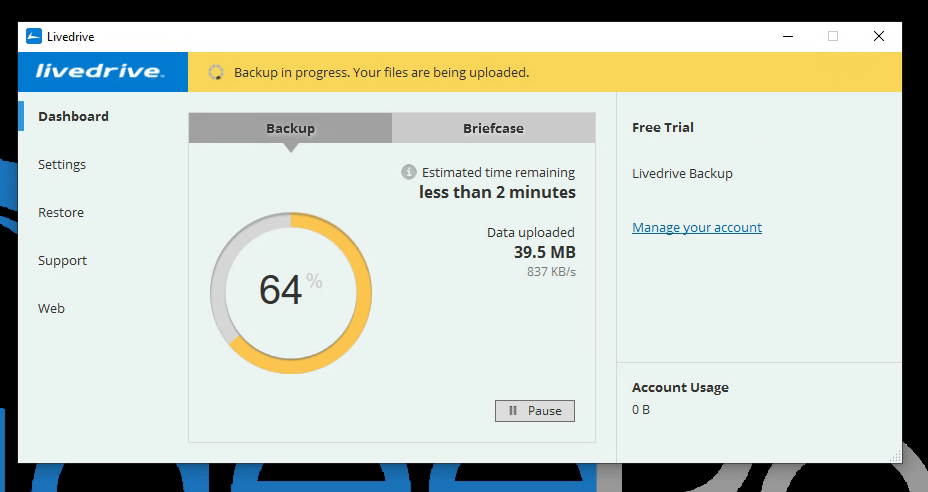Click the Livedrive app icon in title bar
Viewport: 928px width, 492px height.
pos(33,37)
